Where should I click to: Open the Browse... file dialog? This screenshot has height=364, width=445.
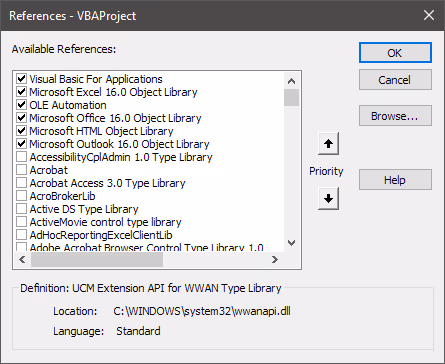[395, 116]
